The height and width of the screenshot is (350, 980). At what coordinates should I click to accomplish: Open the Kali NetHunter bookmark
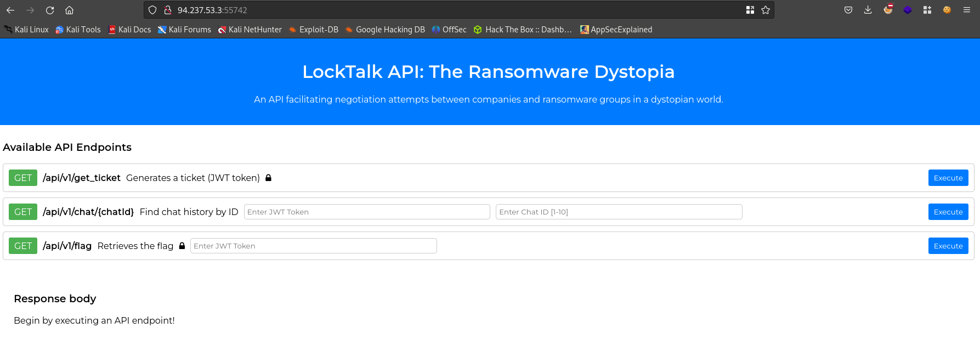coord(250,30)
